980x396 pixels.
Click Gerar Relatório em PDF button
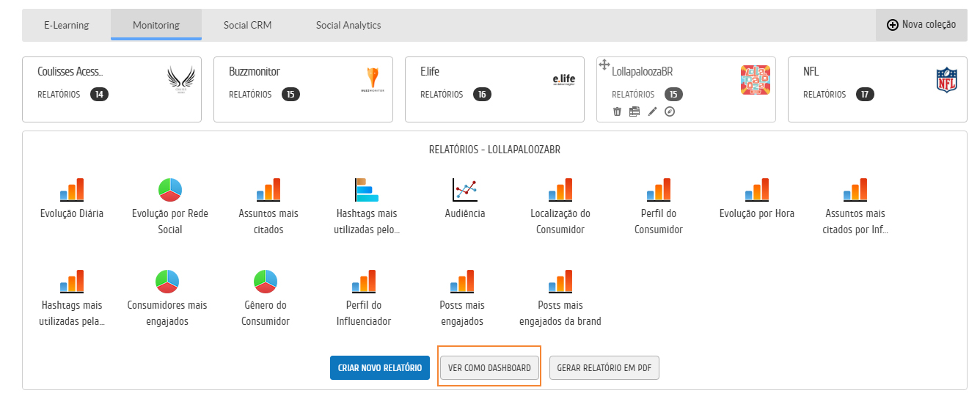[x=604, y=367]
